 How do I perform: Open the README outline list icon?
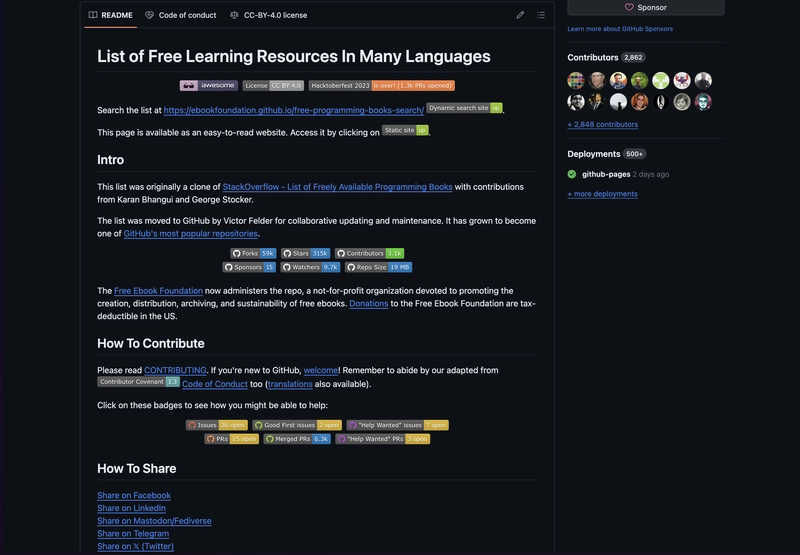pos(541,15)
